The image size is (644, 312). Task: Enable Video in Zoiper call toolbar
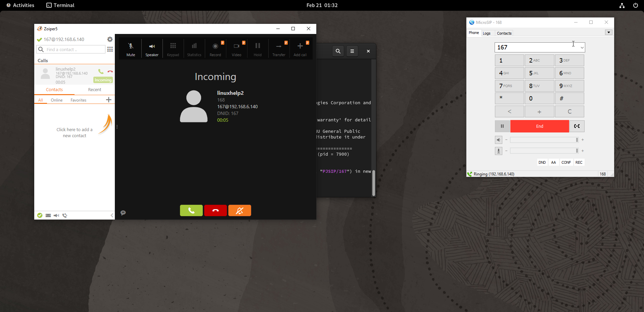(236, 49)
